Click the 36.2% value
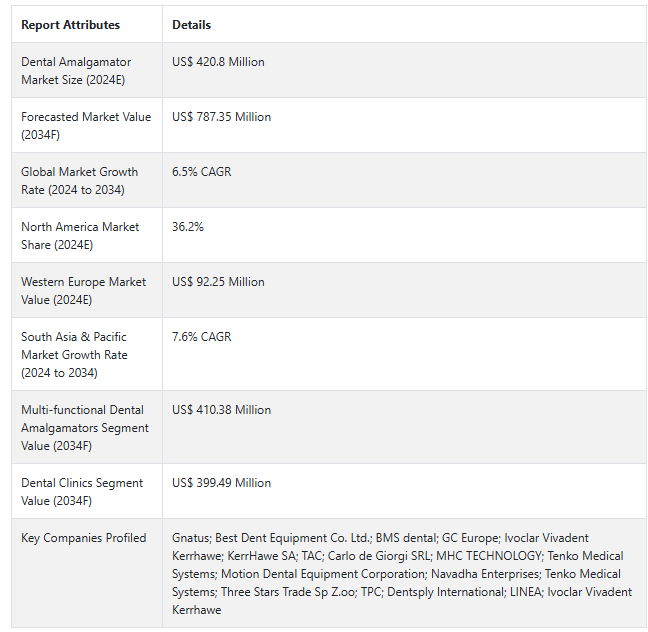Screen dimensions: 648x632 click(x=188, y=227)
